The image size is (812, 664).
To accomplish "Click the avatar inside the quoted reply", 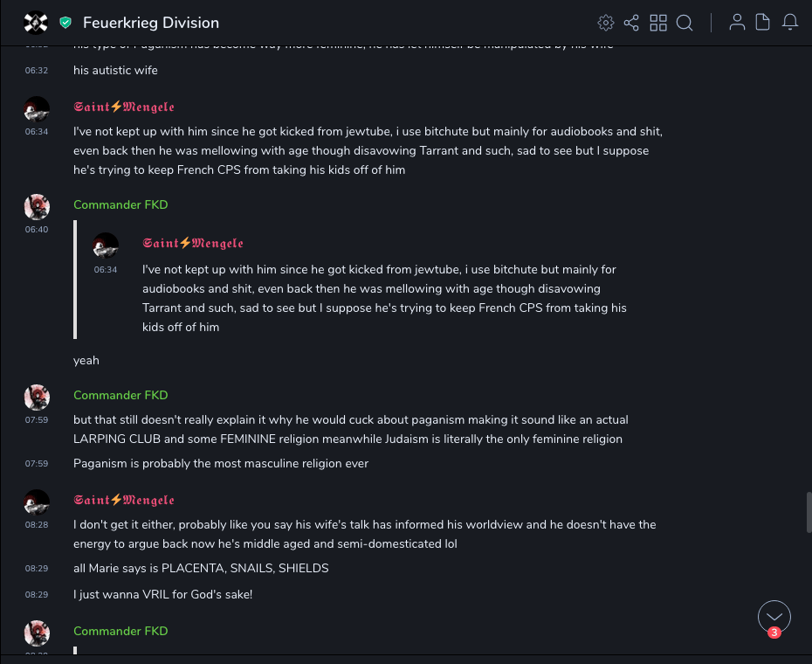I will [x=106, y=246].
